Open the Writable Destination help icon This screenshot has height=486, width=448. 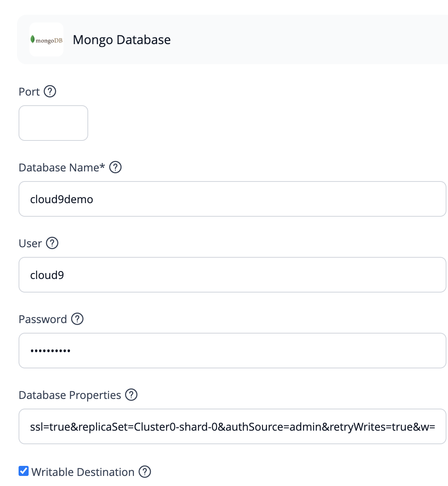[x=145, y=472]
